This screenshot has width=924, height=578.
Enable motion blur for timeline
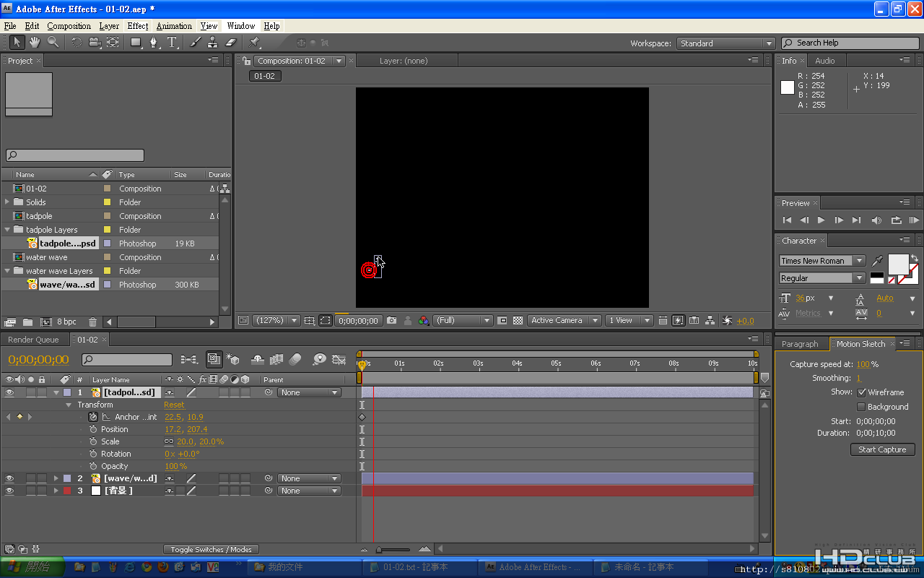(295, 359)
